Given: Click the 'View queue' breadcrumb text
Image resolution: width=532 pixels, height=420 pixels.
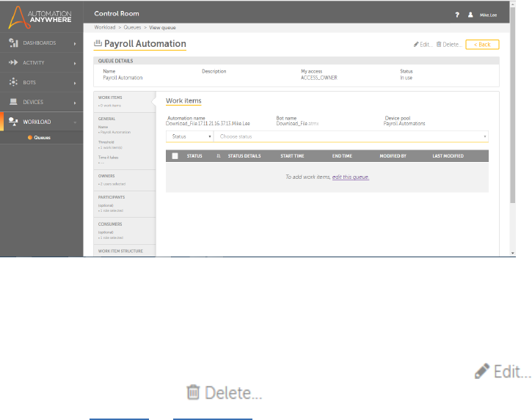Looking at the screenshot, I should coord(162,27).
